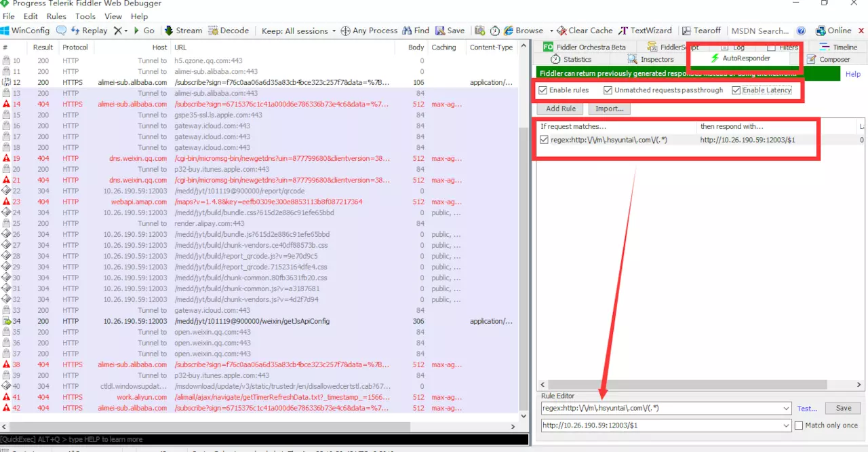Image resolution: width=868 pixels, height=452 pixels.
Task: Open the Inspectors tab
Action: 650,60
